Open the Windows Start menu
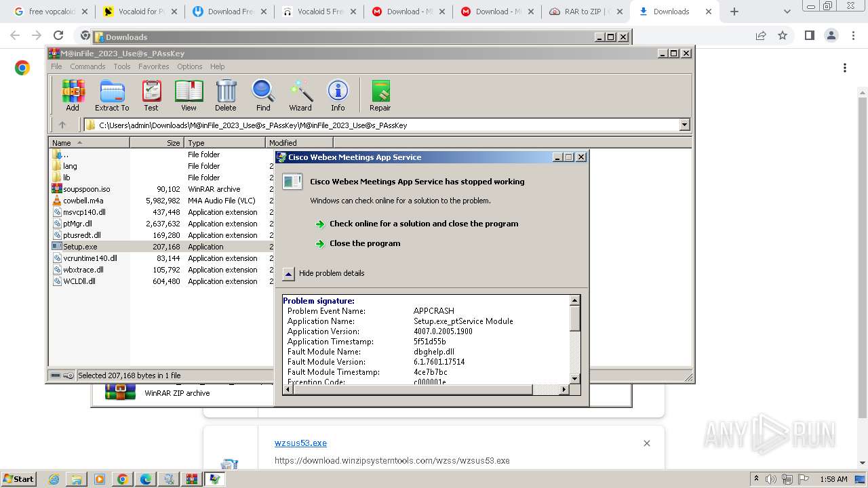This screenshot has height=488, width=868. (x=18, y=479)
